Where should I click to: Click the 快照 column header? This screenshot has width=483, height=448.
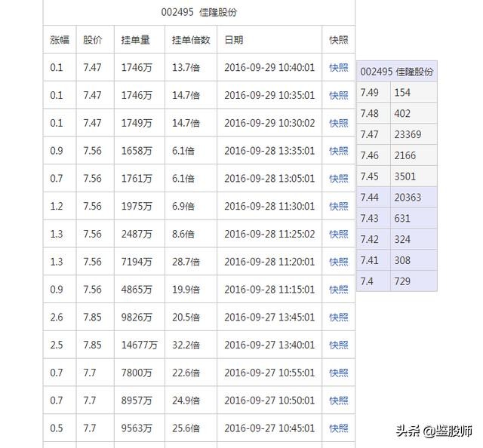coord(339,40)
